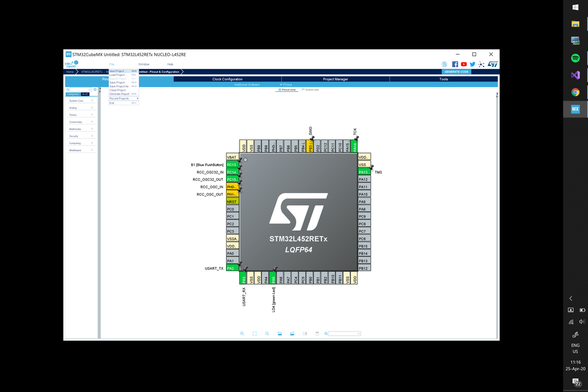
Task: Expand the Connectivity category
Action: click(81, 122)
